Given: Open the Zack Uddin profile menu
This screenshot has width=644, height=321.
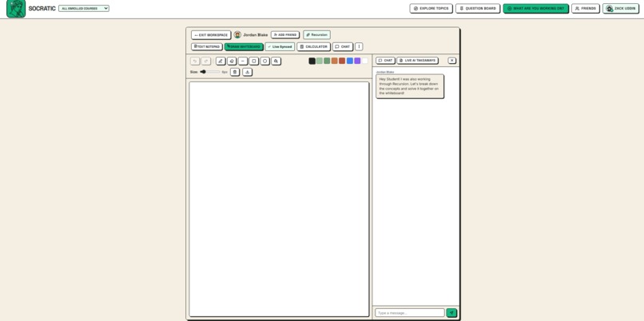Looking at the screenshot, I should tap(621, 8).
